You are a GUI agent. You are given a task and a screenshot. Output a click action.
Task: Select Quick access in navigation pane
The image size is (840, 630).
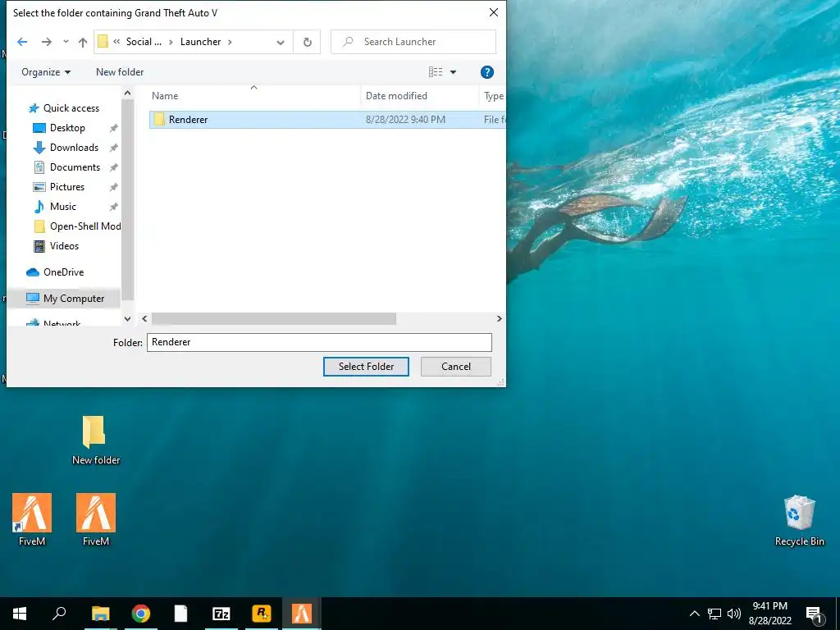click(x=71, y=108)
